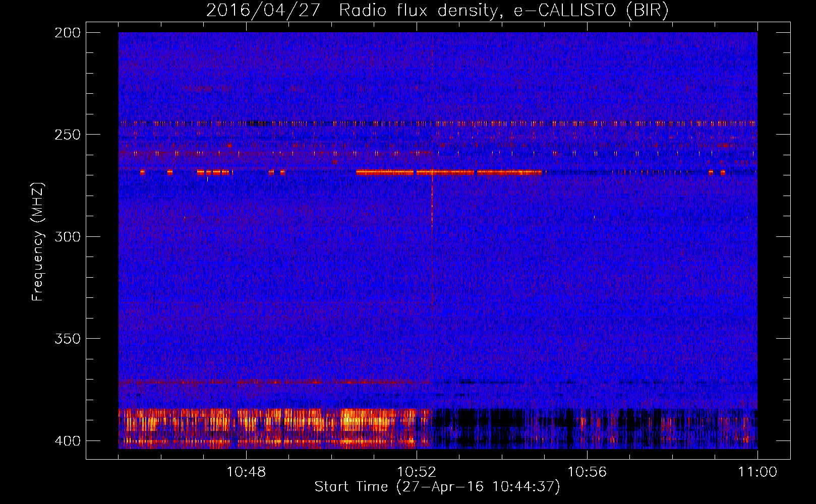Click the 11:00 time tick label
The width and height of the screenshot is (816, 504).
[757, 472]
